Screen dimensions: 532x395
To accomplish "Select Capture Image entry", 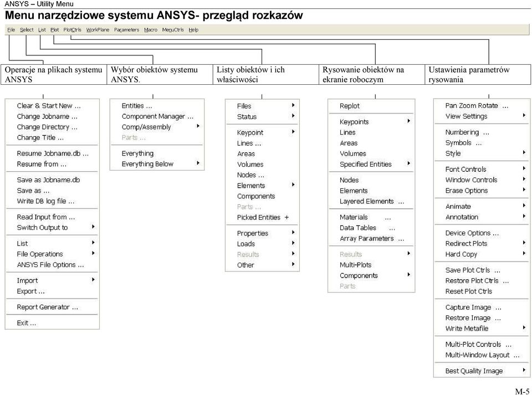I will (482, 307).
